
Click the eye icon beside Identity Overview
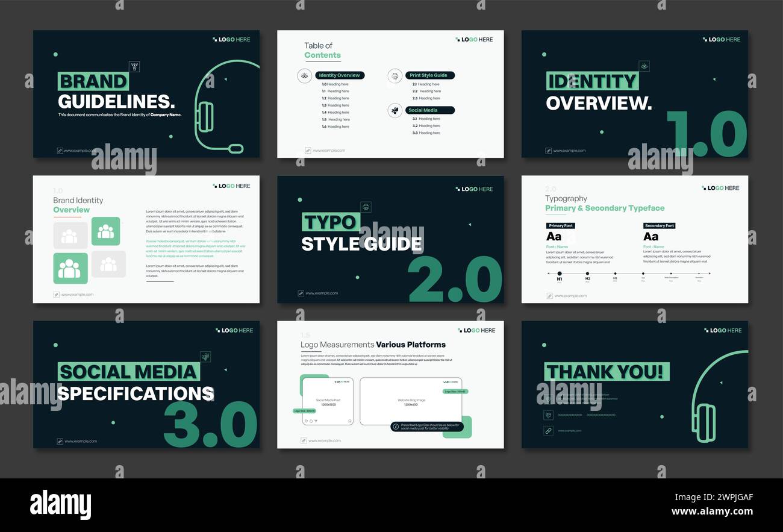(x=304, y=75)
